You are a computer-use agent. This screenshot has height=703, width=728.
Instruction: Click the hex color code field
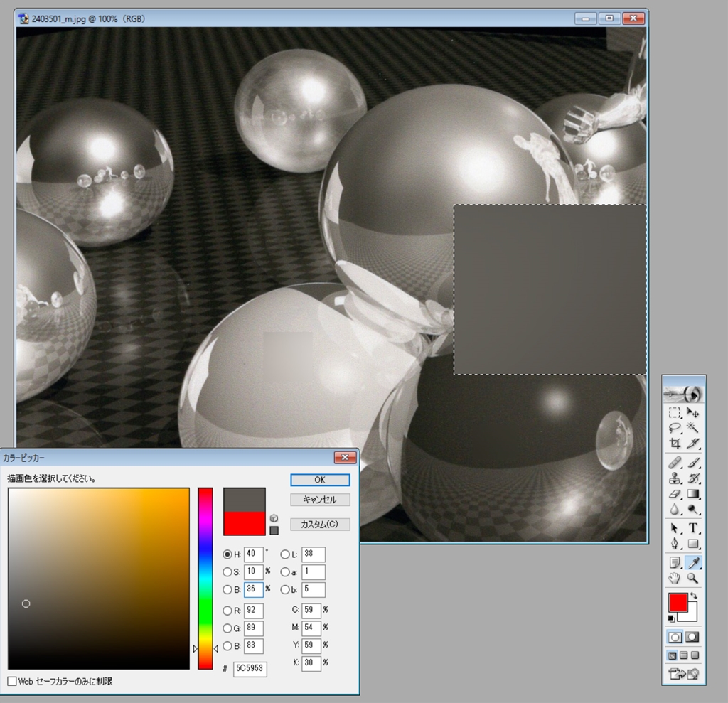250,668
